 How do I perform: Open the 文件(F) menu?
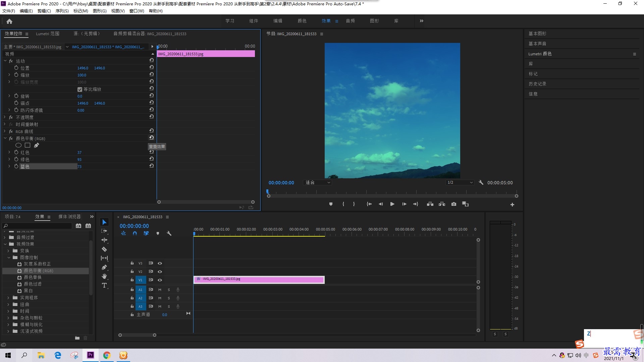9,11
